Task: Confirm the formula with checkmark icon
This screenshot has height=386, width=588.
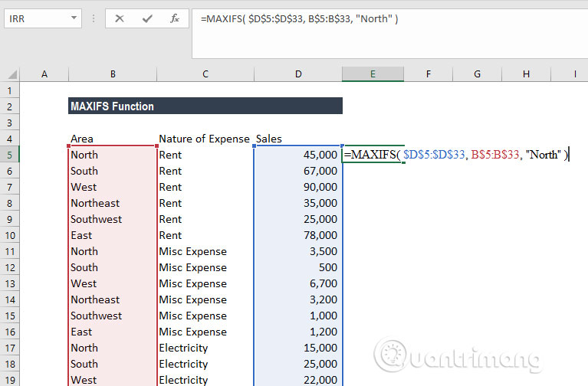Action: 147,18
